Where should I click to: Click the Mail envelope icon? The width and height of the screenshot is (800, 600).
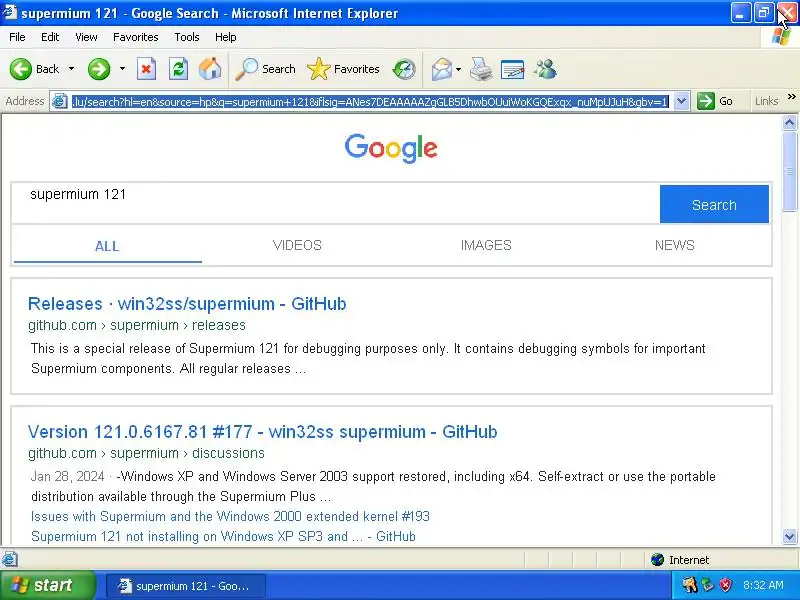point(441,69)
